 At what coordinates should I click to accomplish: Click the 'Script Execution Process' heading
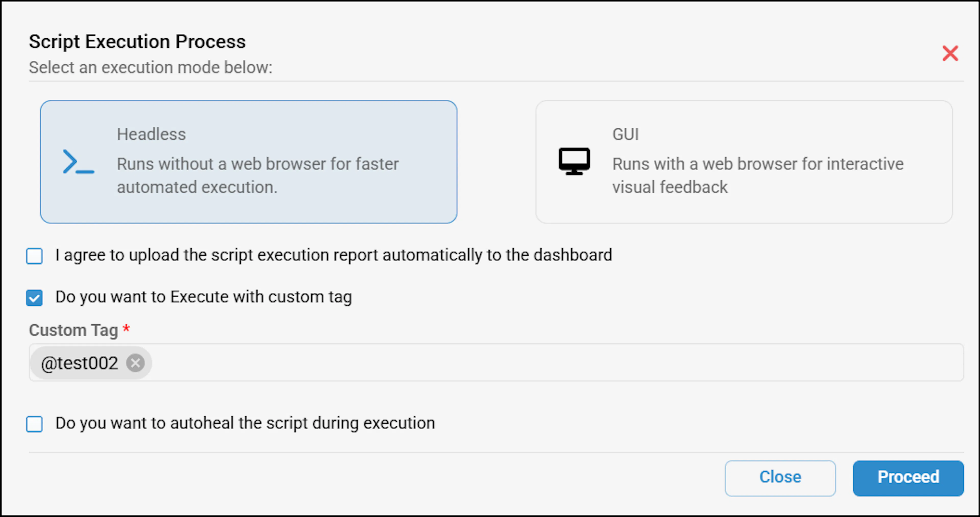137,42
